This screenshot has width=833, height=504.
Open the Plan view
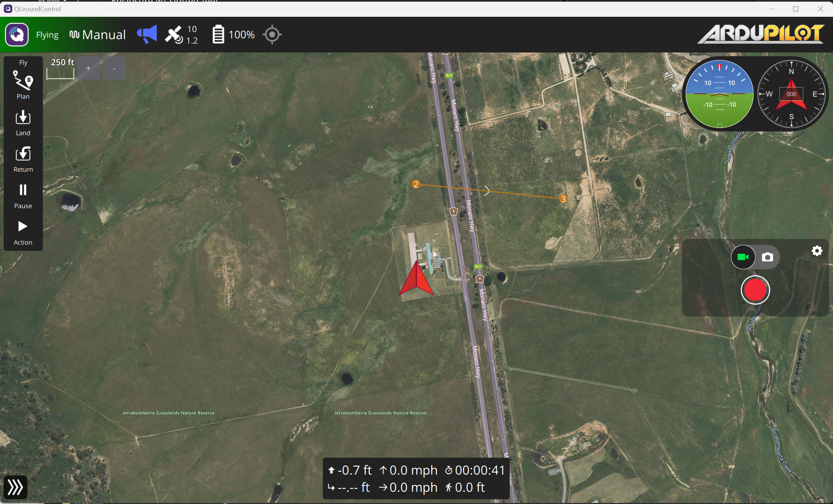point(23,85)
